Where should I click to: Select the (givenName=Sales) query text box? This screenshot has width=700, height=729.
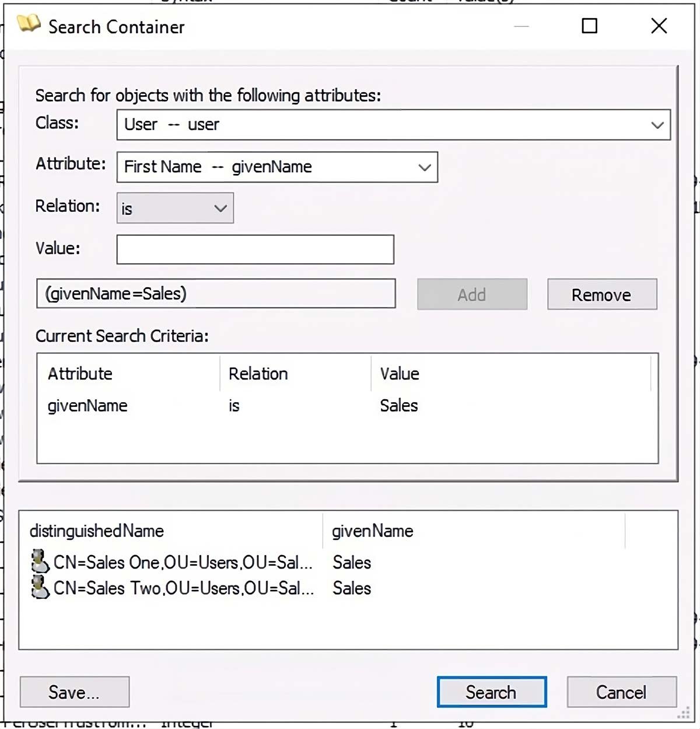click(x=216, y=294)
